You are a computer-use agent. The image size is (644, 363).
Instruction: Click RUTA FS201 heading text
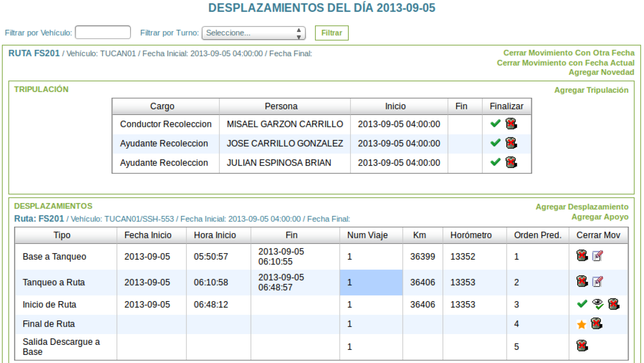coord(34,53)
